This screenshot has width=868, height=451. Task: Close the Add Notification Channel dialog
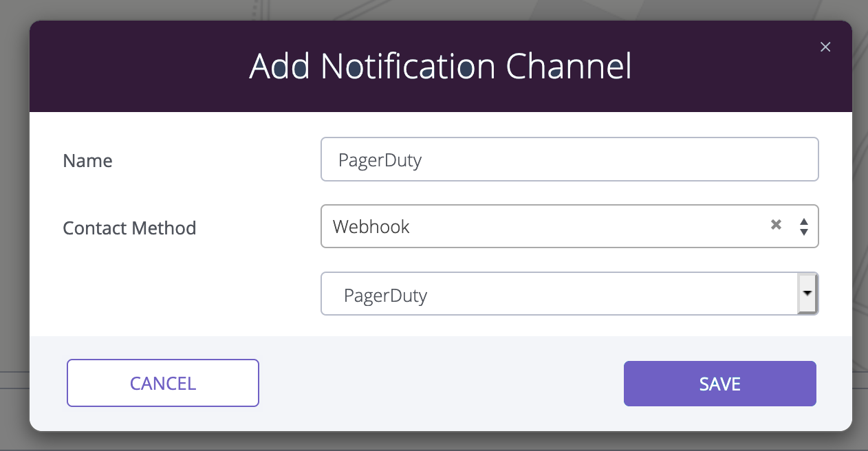pyautogui.click(x=825, y=47)
